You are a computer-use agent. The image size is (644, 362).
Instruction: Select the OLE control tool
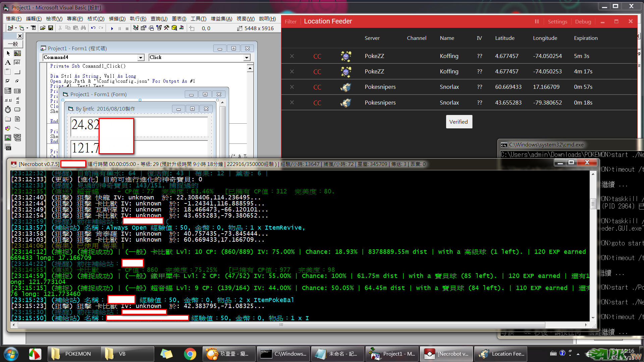point(8,147)
